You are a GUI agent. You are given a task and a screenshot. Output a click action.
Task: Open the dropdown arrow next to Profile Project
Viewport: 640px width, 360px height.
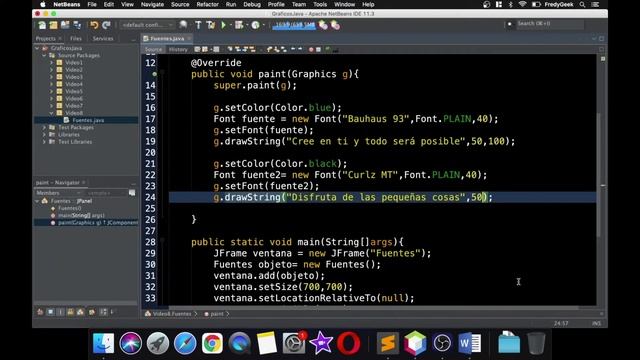point(263,25)
